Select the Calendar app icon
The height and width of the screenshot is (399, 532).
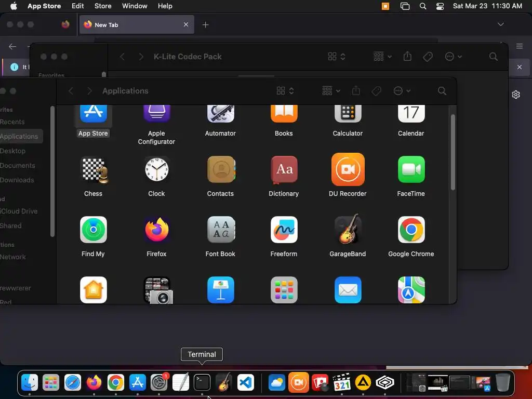[411, 114]
